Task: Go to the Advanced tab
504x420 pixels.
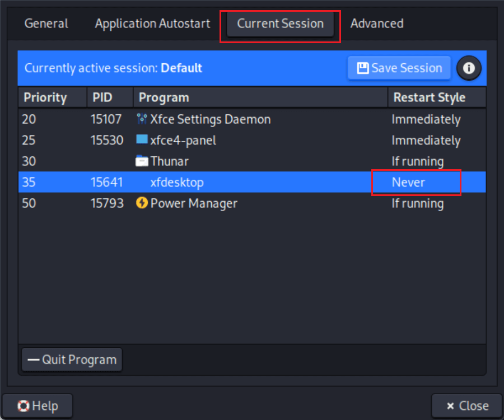Action: pyautogui.click(x=376, y=24)
